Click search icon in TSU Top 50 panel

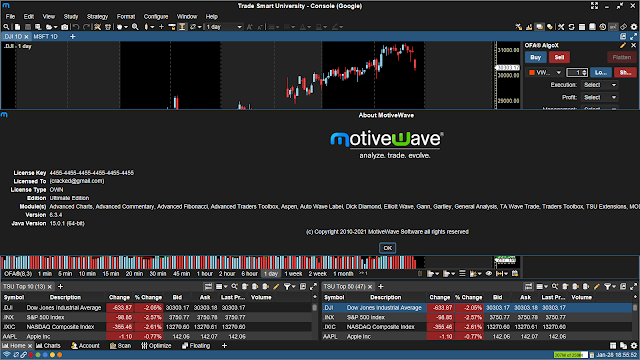coord(555,287)
